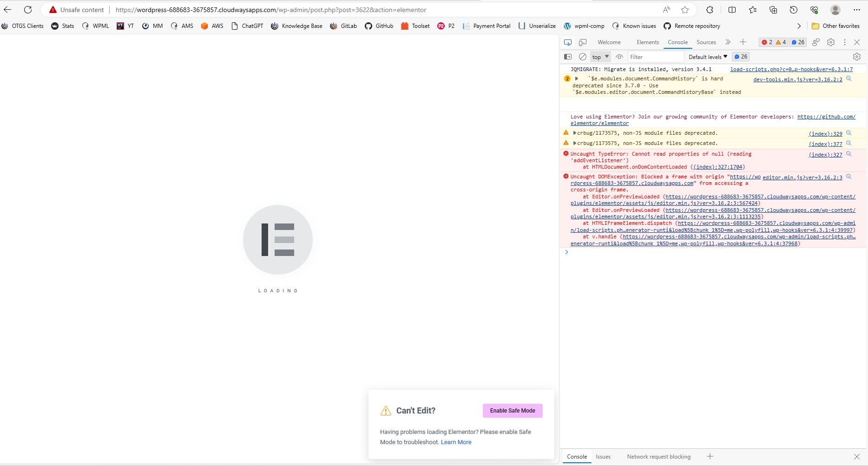Open the GitHub bookmark
Viewport: 868px width, 466px height.
(379, 26)
